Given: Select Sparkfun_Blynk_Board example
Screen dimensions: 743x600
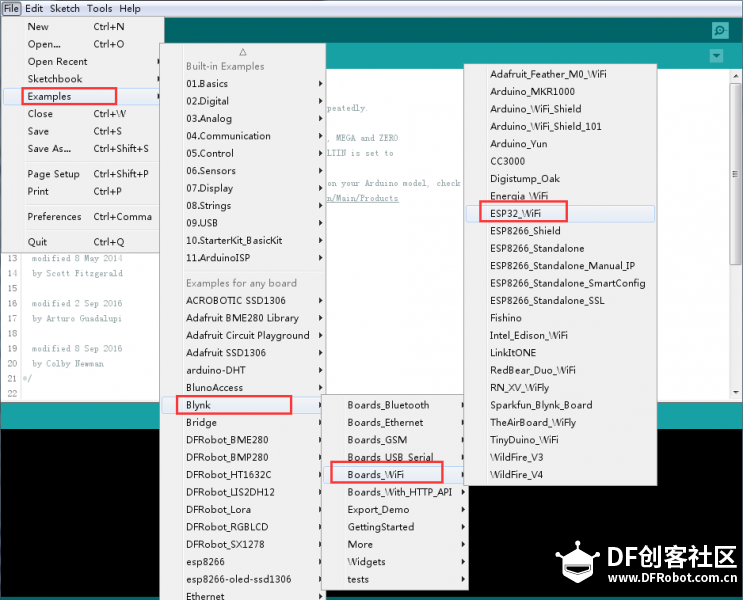Looking at the screenshot, I should 560,405.
